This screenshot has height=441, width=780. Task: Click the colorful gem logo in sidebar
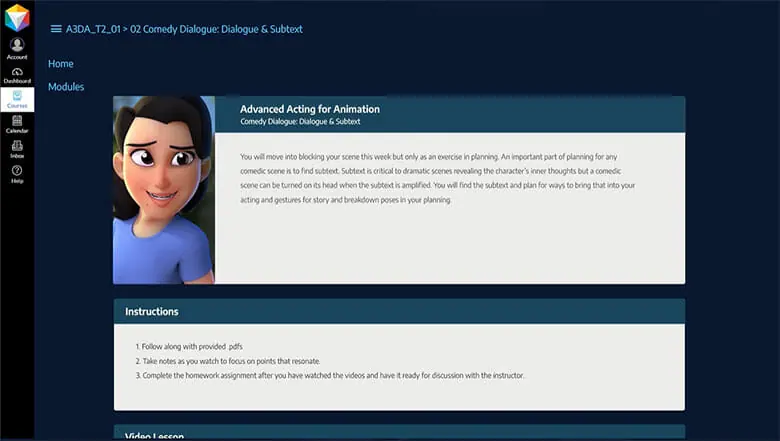point(17,17)
